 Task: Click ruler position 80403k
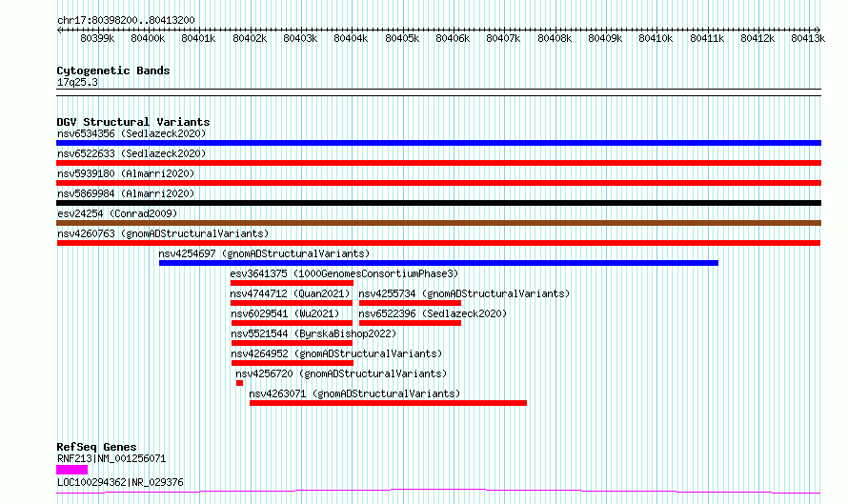(300, 38)
